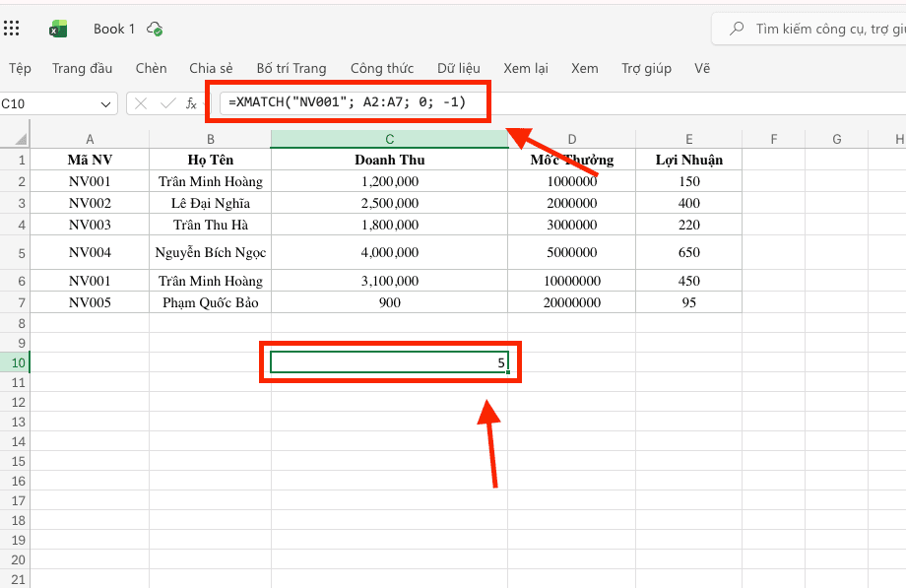Select row 20 header
The width and height of the screenshot is (906, 588).
15,559
